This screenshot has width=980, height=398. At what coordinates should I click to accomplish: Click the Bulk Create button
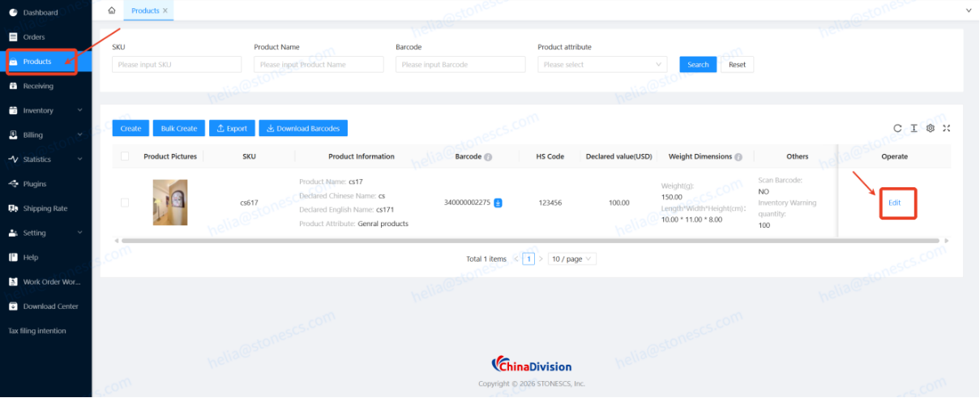click(x=179, y=128)
